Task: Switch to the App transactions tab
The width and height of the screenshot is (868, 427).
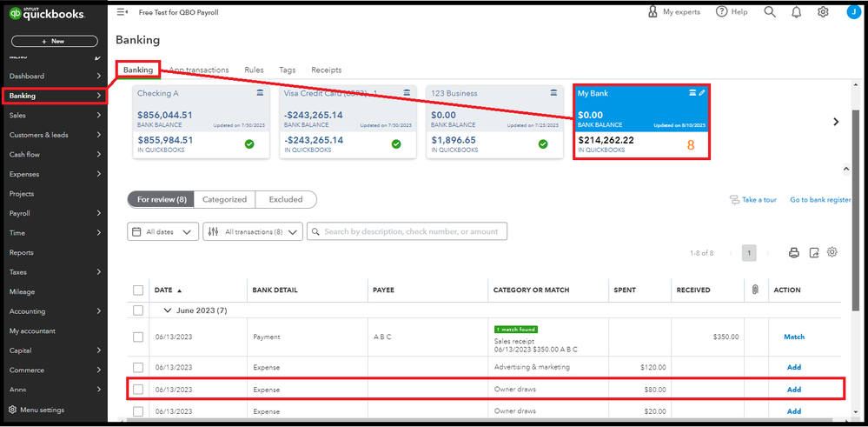Action: pyautogui.click(x=199, y=70)
